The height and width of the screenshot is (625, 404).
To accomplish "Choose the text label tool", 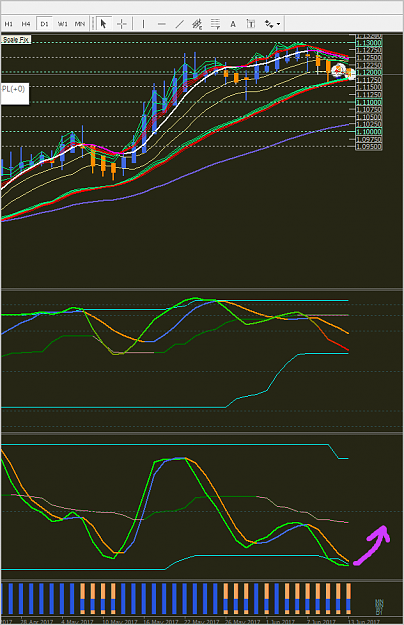I will pos(251,24).
